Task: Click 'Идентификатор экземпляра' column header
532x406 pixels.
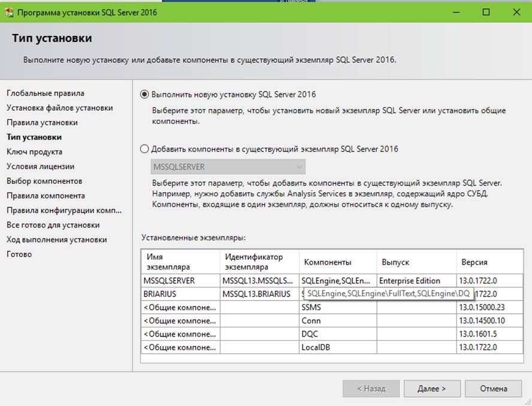Action: 259,262
